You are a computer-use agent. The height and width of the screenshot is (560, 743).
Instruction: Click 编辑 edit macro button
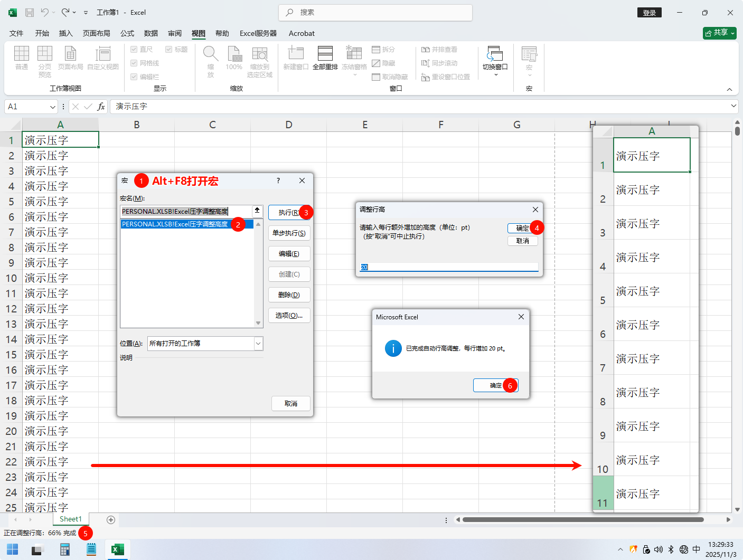(289, 254)
